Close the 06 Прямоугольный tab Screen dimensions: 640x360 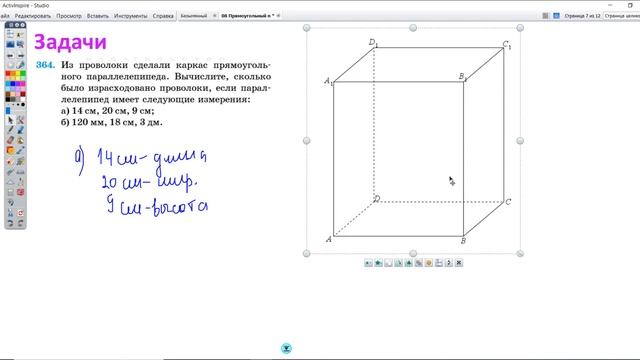point(278,16)
